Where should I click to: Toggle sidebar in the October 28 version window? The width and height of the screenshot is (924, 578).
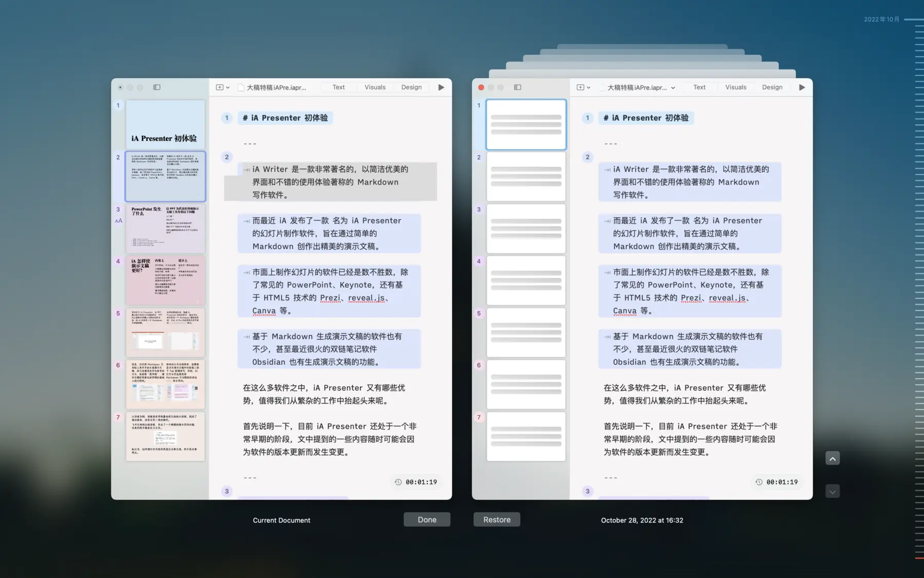coord(517,87)
